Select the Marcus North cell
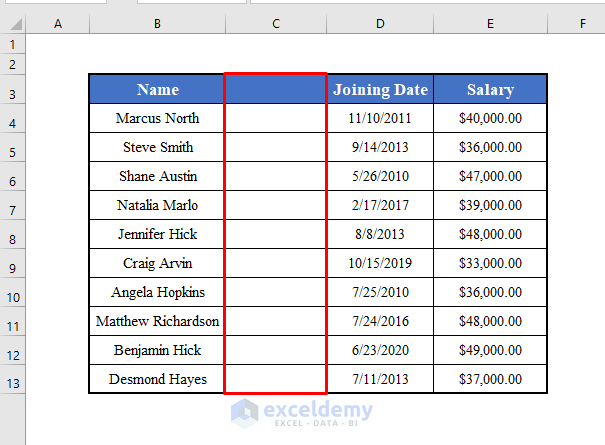This screenshot has width=605, height=445. coord(157,118)
